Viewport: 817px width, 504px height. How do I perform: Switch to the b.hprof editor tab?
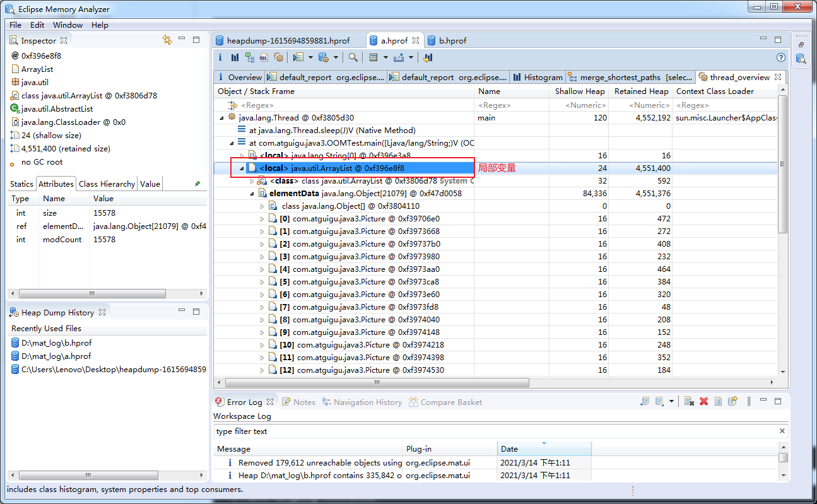tap(447, 40)
